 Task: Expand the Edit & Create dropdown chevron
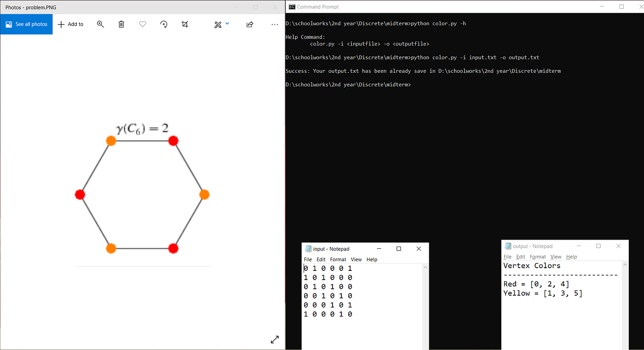point(227,24)
